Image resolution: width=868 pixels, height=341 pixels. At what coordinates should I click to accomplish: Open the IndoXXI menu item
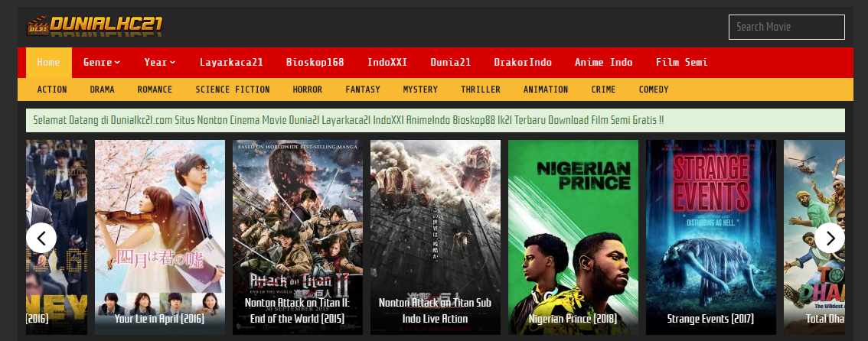[x=387, y=63]
